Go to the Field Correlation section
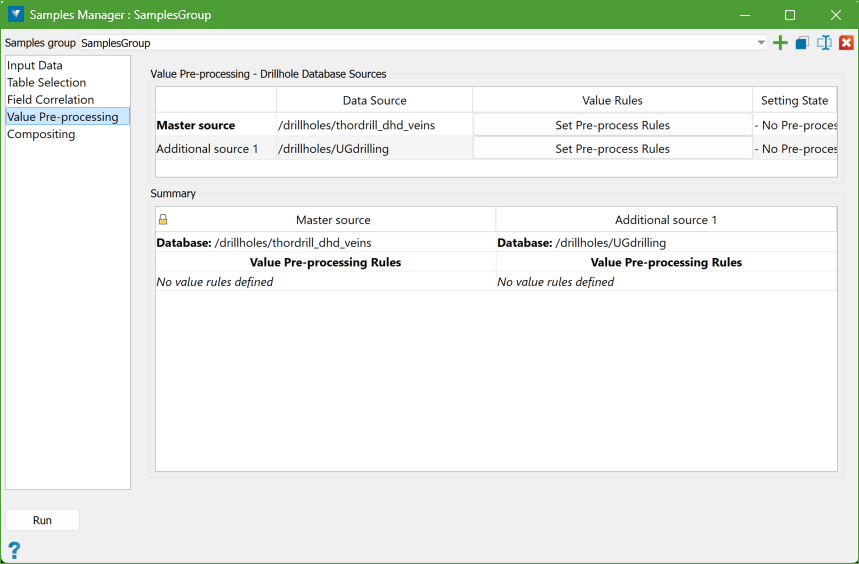The width and height of the screenshot is (859, 564). point(50,99)
